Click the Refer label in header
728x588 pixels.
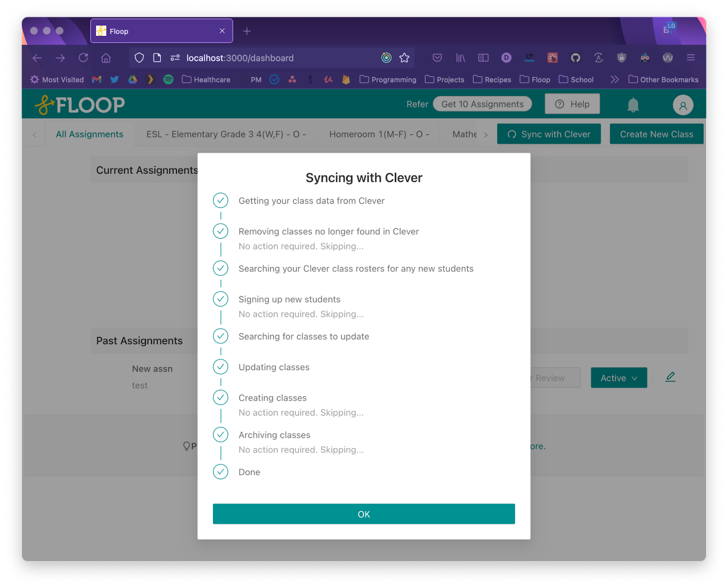[x=417, y=104]
